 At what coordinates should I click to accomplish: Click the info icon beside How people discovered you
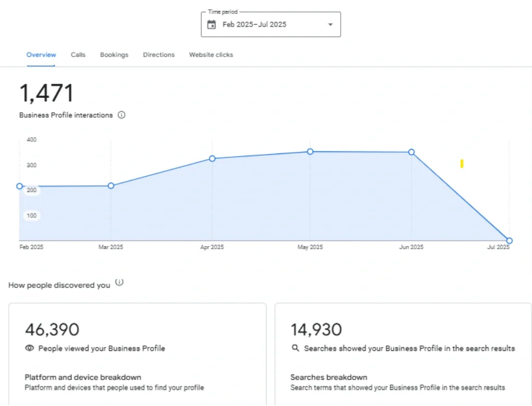(120, 282)
